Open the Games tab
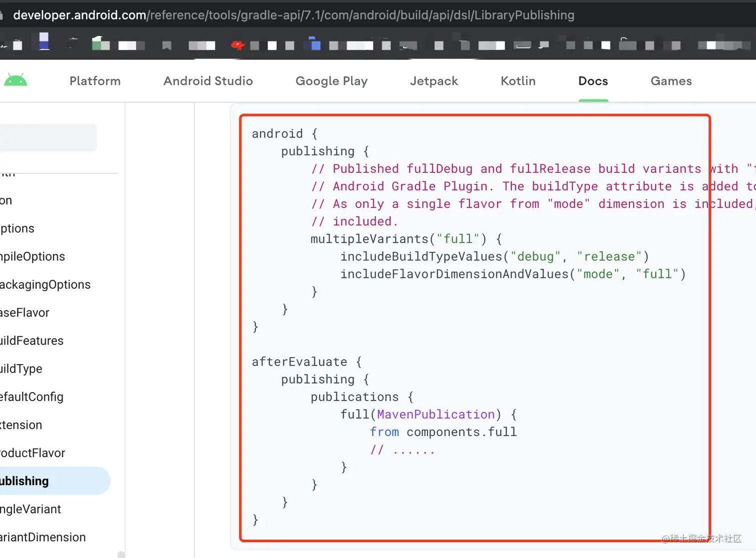 click(x=671, y=81)
